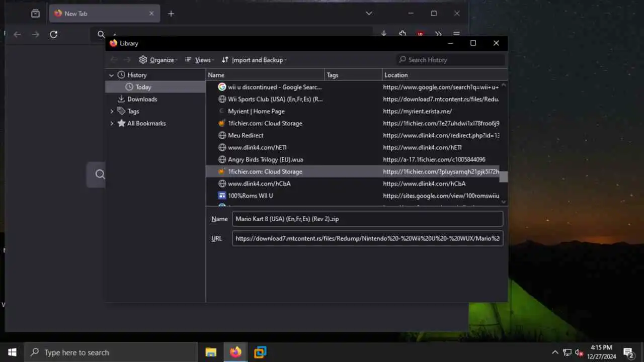644x362 pixels.
Task: Click the 100%Roms WII U site favicon
Action: coord(222,196)
